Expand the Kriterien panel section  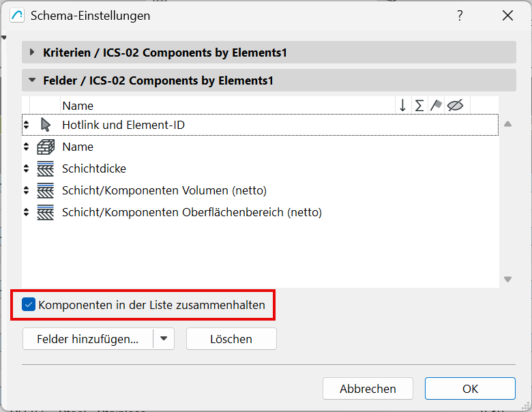pyautogui.click(x=32, y=52)
